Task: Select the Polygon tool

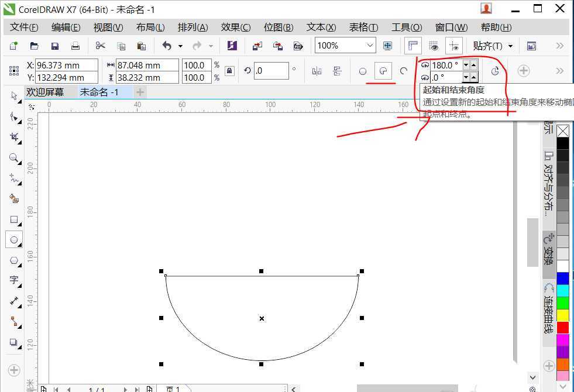Action: click(13, 260)
